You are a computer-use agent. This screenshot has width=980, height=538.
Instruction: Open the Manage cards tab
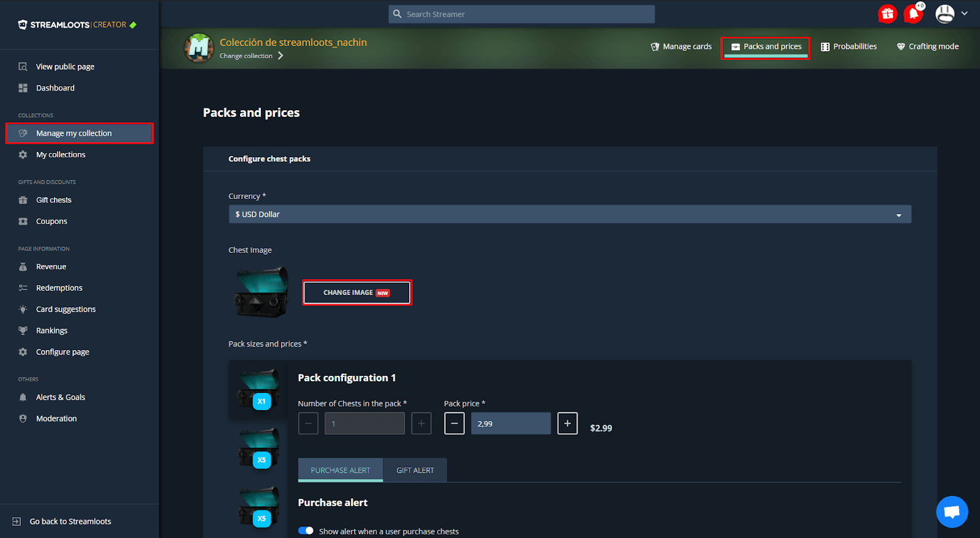coord(681,47)
